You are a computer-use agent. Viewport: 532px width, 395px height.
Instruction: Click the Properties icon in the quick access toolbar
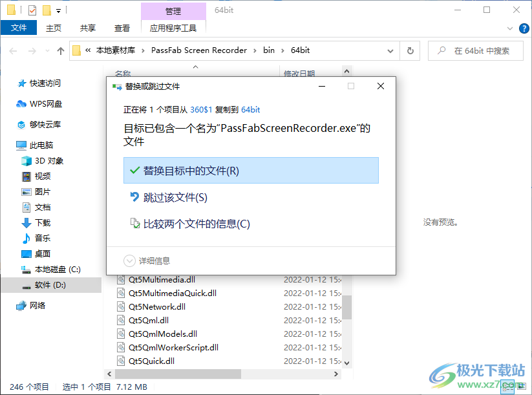tap(32, 10)
